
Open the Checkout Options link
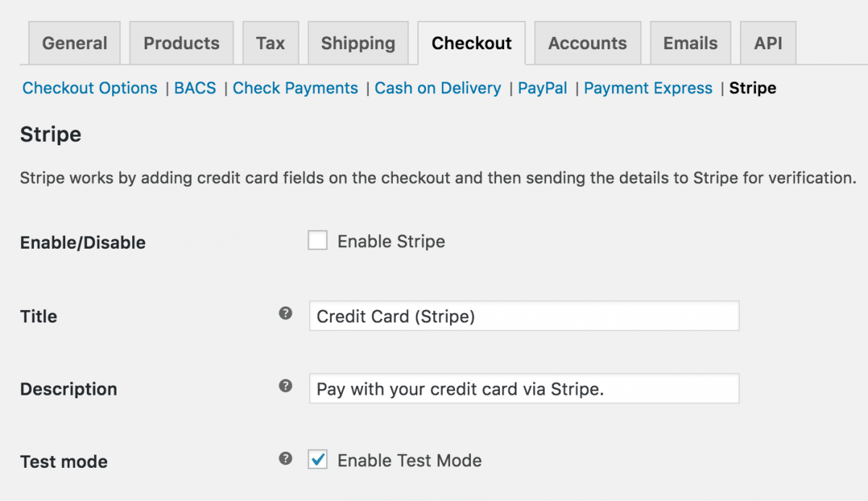point(90,87)
